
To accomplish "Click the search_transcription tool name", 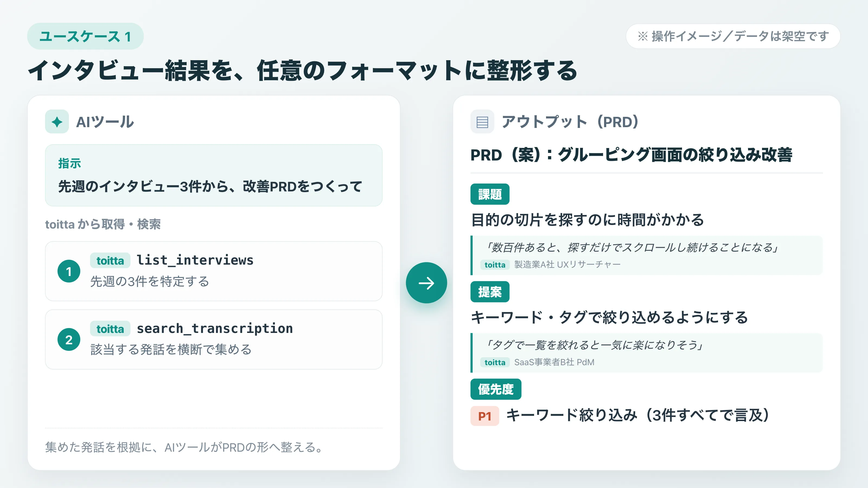I will [215, 329].
